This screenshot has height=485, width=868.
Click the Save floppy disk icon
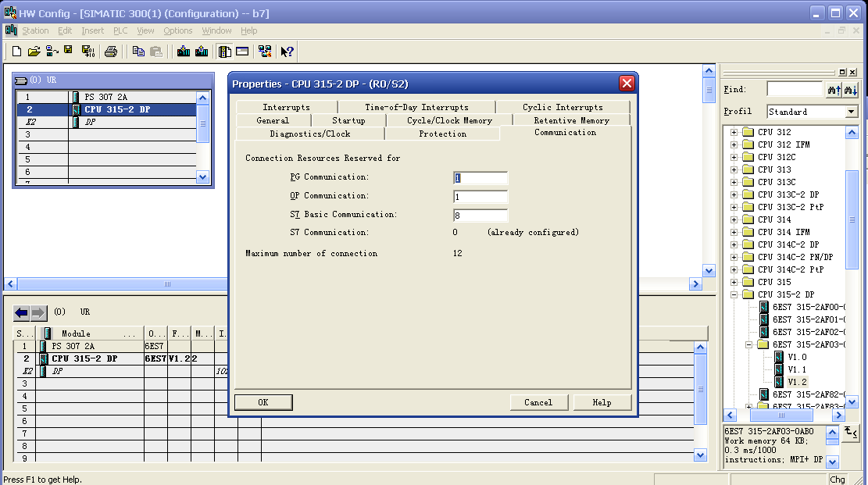[68, 51]
